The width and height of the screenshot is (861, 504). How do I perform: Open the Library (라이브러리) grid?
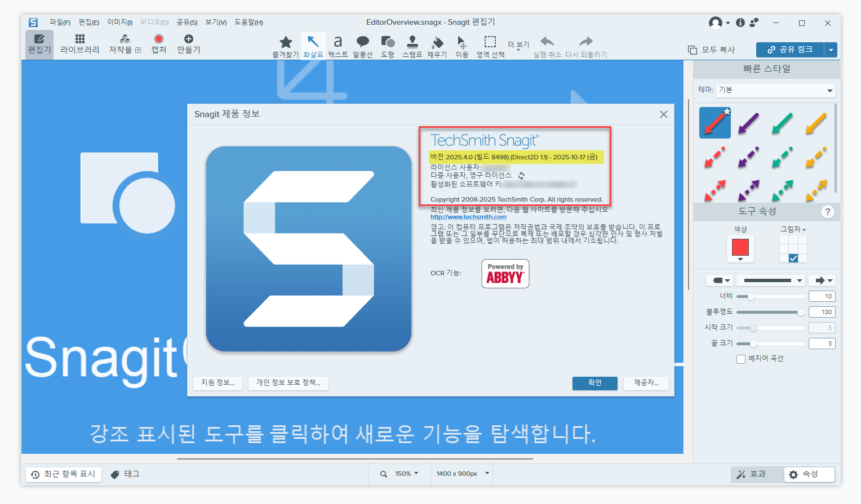click(x=80, y=44)
